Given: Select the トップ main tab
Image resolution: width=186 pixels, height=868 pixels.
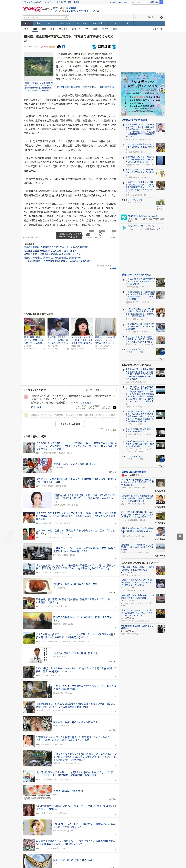Looking at the screenshot, I should click(x=27, y=24).
